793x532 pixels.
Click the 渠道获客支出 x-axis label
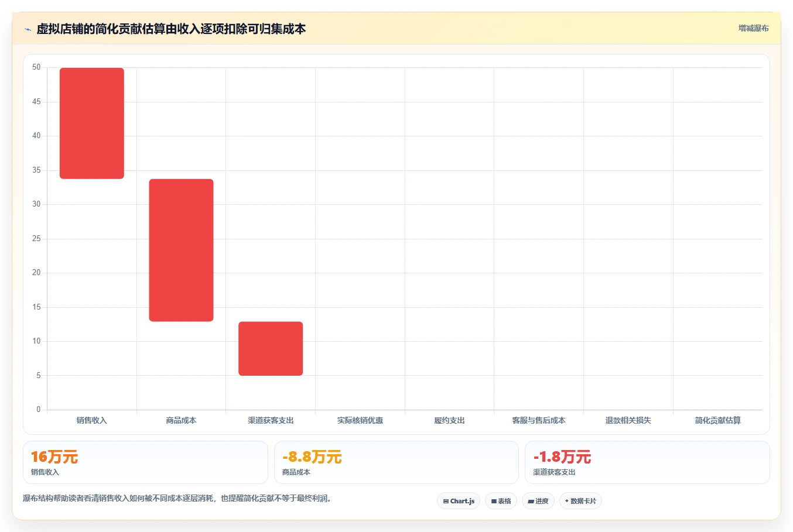[271, 420]
